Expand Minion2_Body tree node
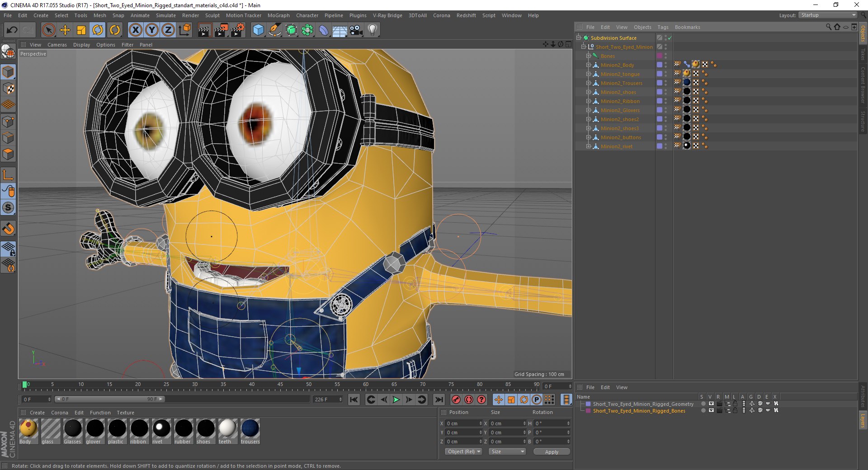 589,65
